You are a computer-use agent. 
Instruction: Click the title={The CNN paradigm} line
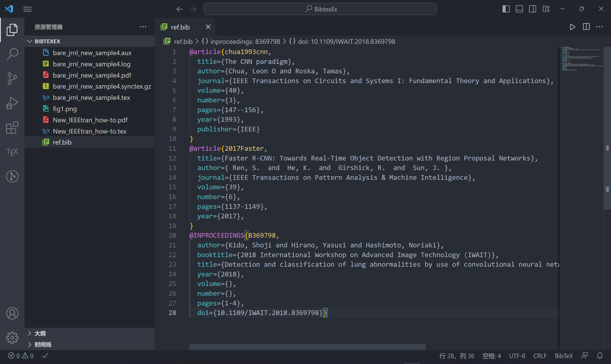[x=246, y=61]
